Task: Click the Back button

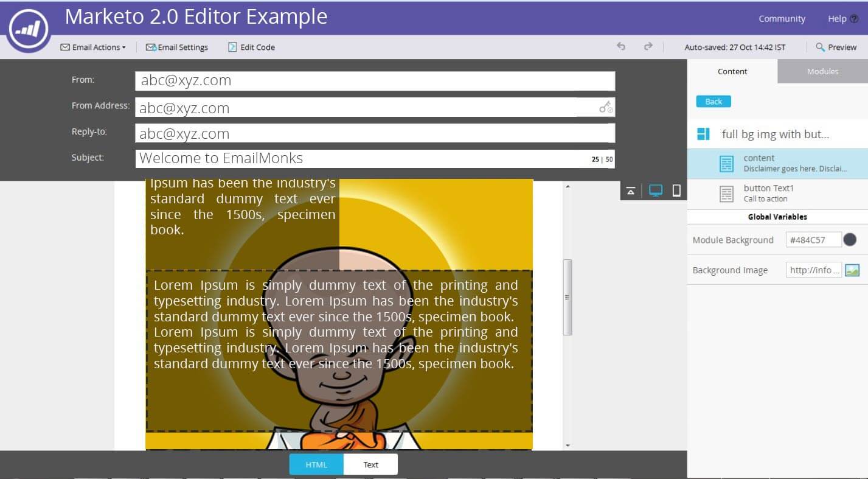Action: [713, 102]
